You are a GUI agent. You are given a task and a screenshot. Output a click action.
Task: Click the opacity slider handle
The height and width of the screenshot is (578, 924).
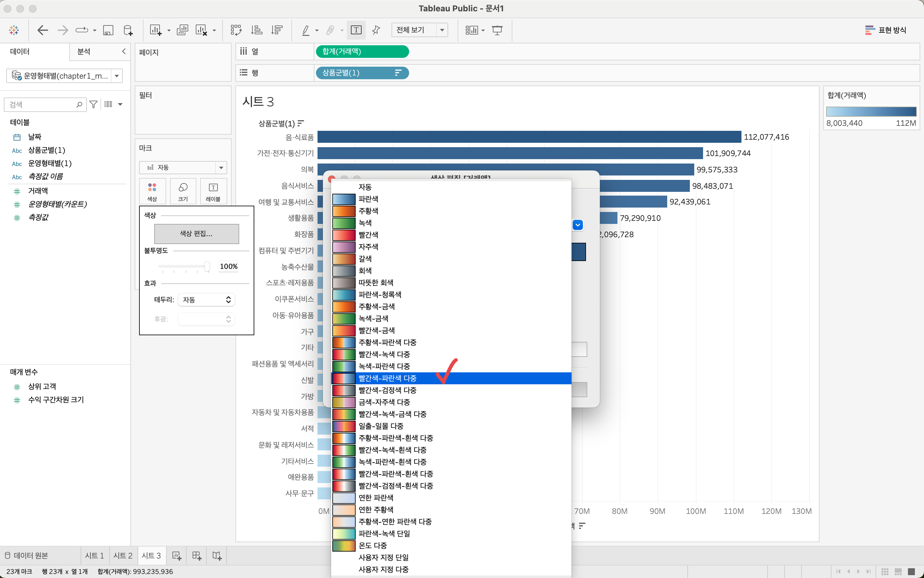pos(207,266)
